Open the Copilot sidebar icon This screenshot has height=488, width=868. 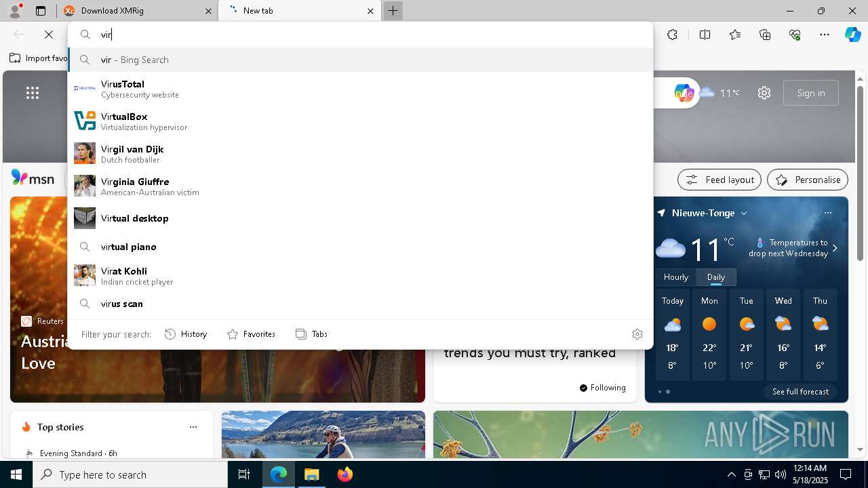coord(852,35)
